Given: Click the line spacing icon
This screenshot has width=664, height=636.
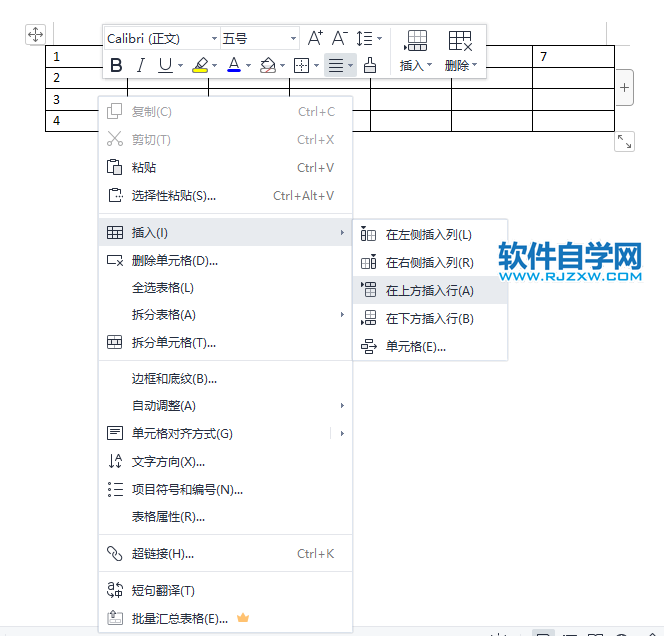Looking at the screenshot, I should click(x=364, y=38).
